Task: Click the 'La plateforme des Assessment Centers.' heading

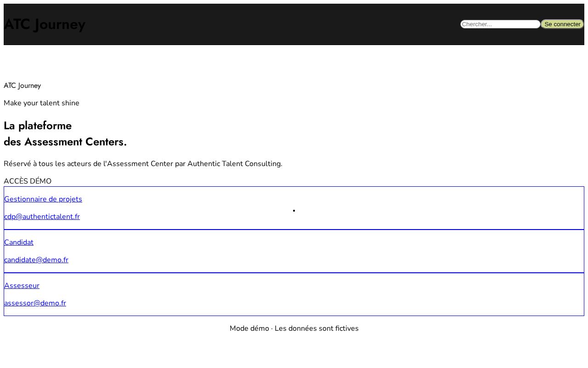Action: coord(65,134)
